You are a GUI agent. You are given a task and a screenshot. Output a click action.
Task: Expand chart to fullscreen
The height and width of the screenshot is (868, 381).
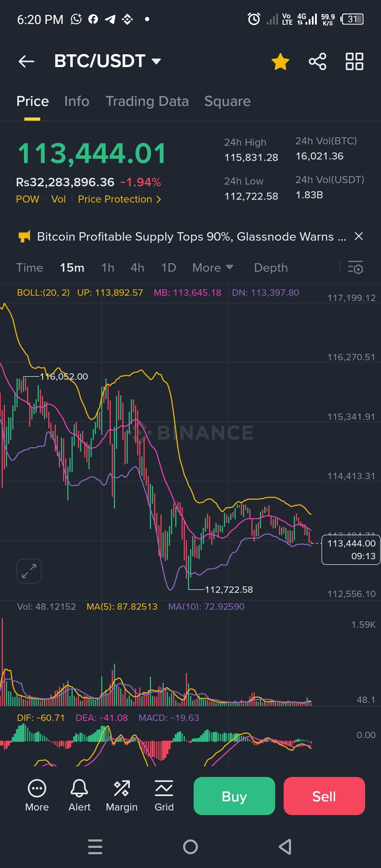pos(29,571)
